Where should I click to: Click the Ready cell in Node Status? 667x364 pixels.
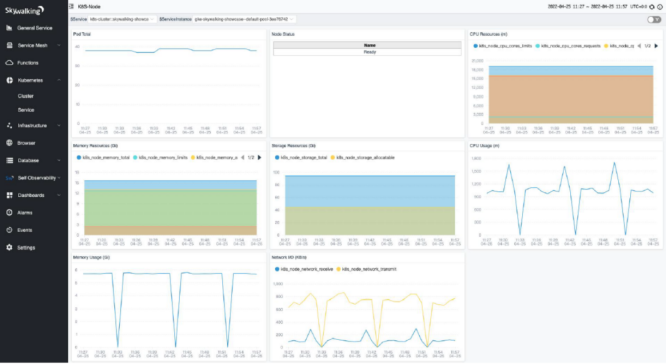coord(367,52)
